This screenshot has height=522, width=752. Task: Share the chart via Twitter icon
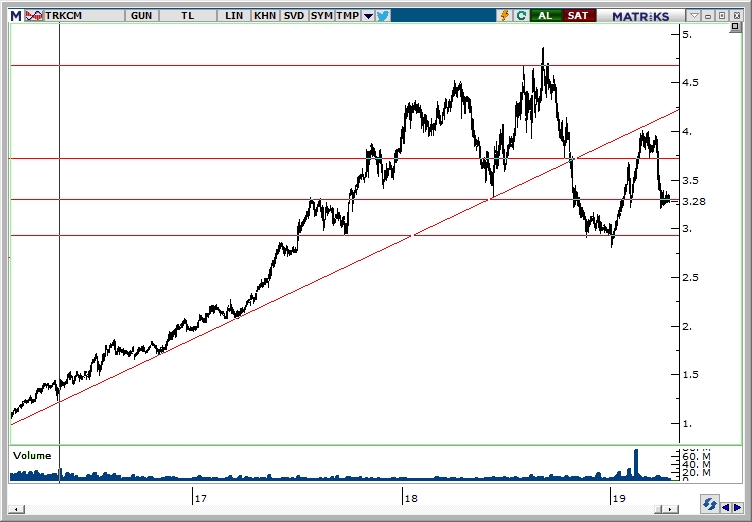(x=383, y=16)
